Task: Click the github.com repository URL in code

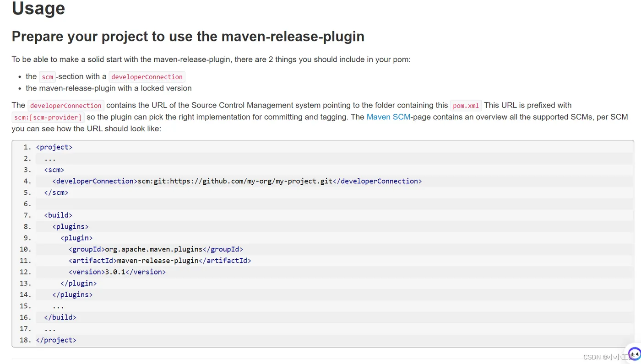Action: [x=235, y=181]
